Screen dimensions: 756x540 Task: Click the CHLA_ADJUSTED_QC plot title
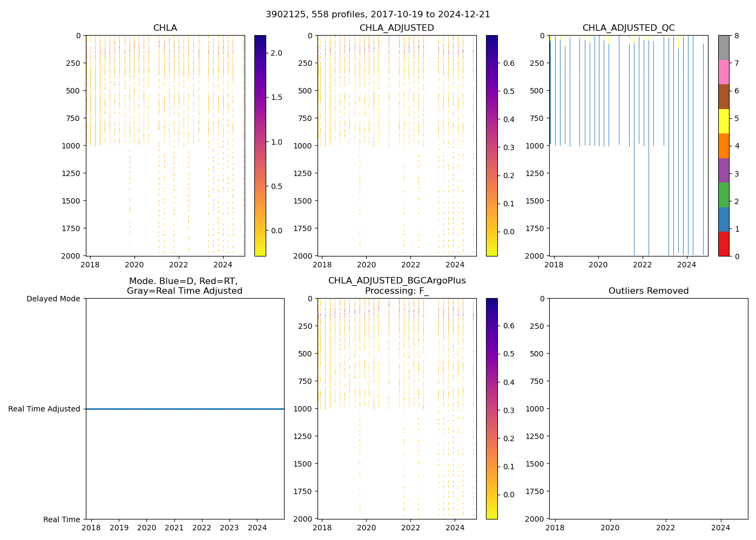[628, 28]
